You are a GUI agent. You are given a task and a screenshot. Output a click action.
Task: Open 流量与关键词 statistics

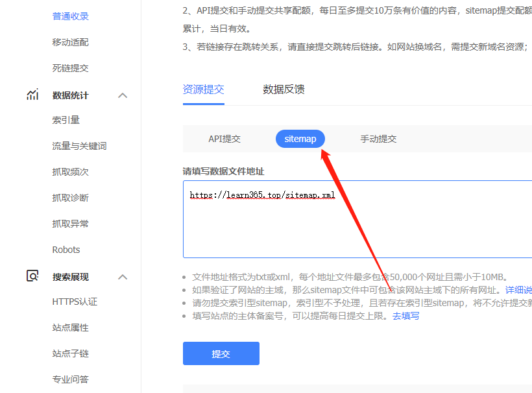pyautogui.click(x=79, y=146)
